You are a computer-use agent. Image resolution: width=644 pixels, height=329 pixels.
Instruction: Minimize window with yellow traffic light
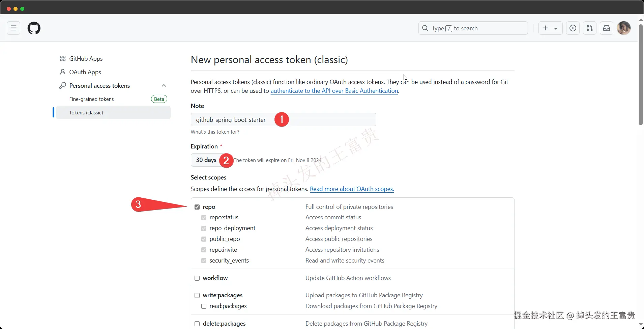pyautogui.click(x=16, y=9)
